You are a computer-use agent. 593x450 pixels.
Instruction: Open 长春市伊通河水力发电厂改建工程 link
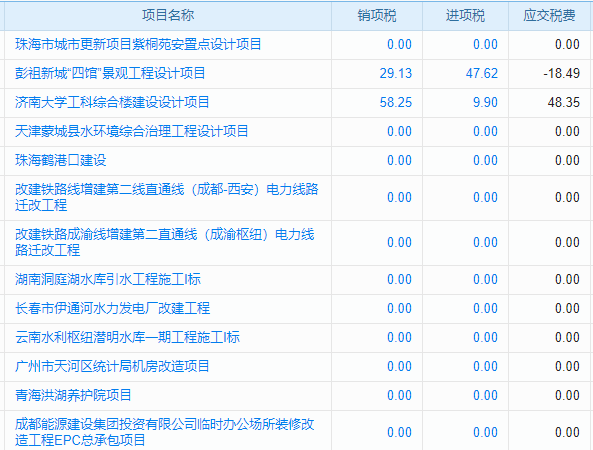pos(112,308)
